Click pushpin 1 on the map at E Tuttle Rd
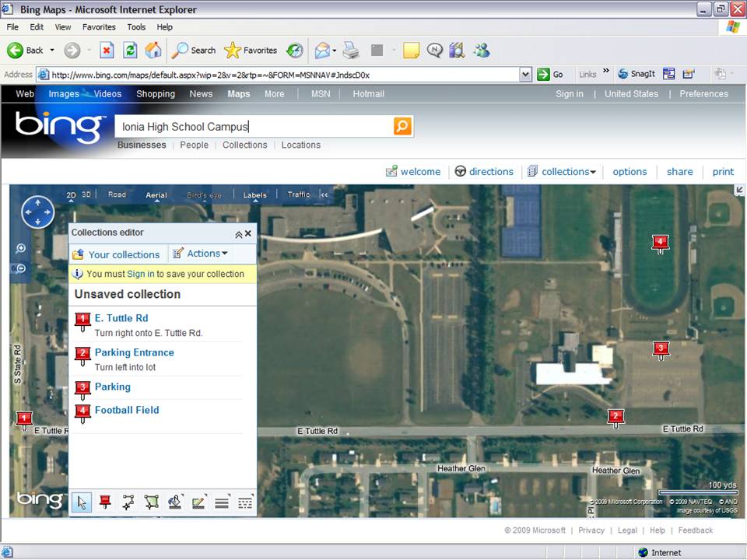Viewport: 747px width, 560px height. tap(24, 421)
